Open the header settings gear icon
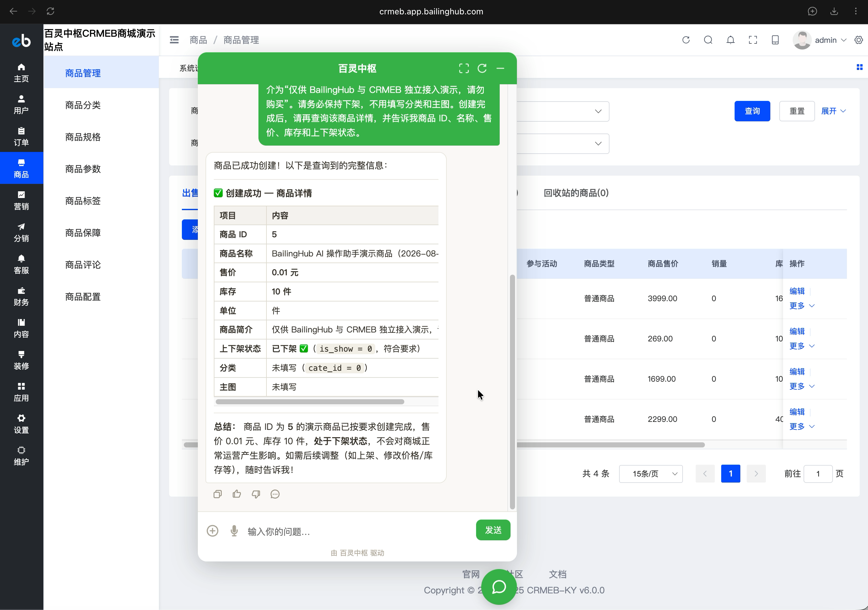 click(858, 40)
